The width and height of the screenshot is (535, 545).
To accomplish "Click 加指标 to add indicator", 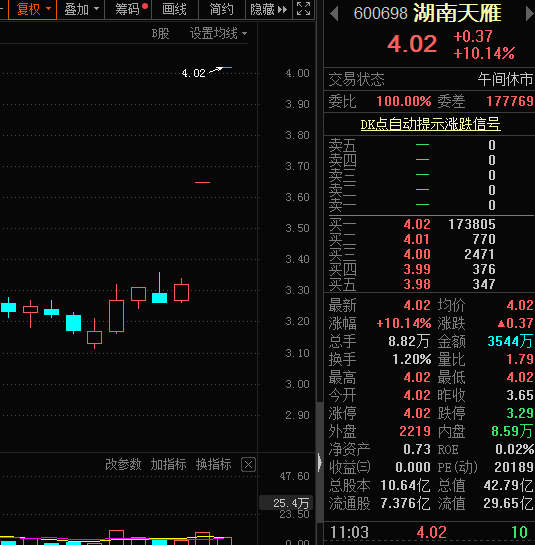I will coord(168,464).
